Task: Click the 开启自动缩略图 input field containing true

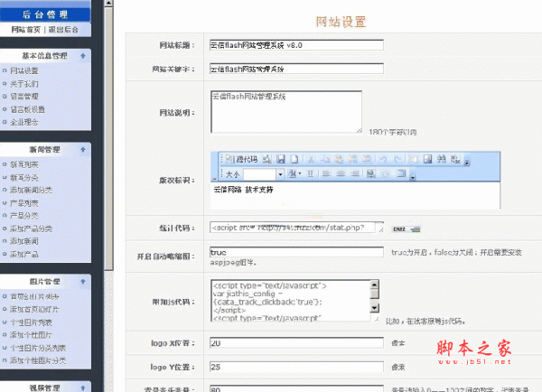Action: coord(296,252)
